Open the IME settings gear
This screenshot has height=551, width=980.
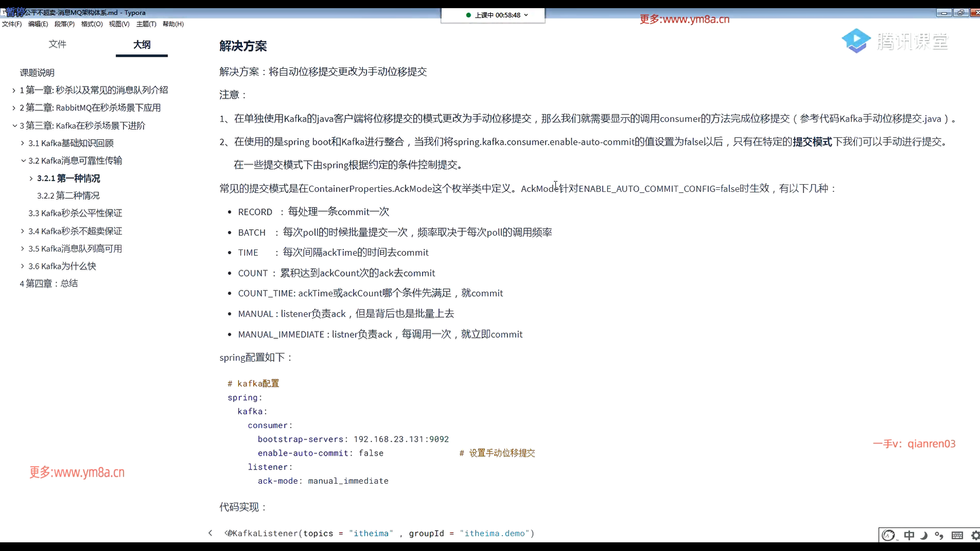tap(975, 535)
